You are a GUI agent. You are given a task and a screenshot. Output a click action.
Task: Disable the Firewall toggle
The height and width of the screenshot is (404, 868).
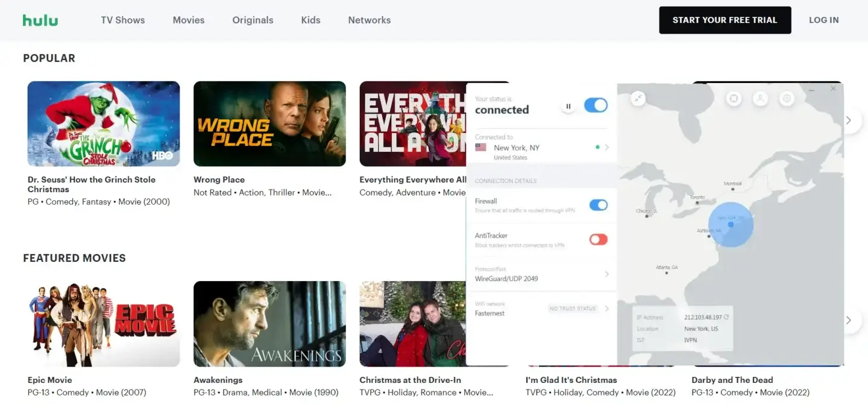[x=598, y=205]
